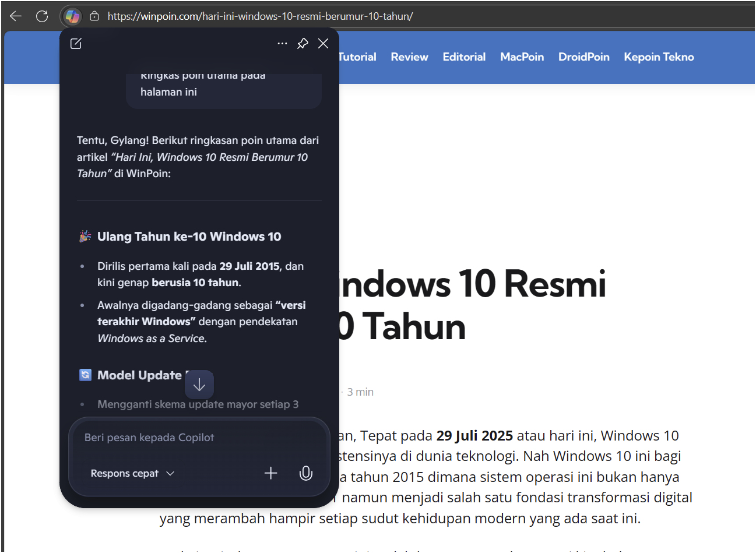Pin the Copilot panel
756x553 pixels.
tap(303, 44)
